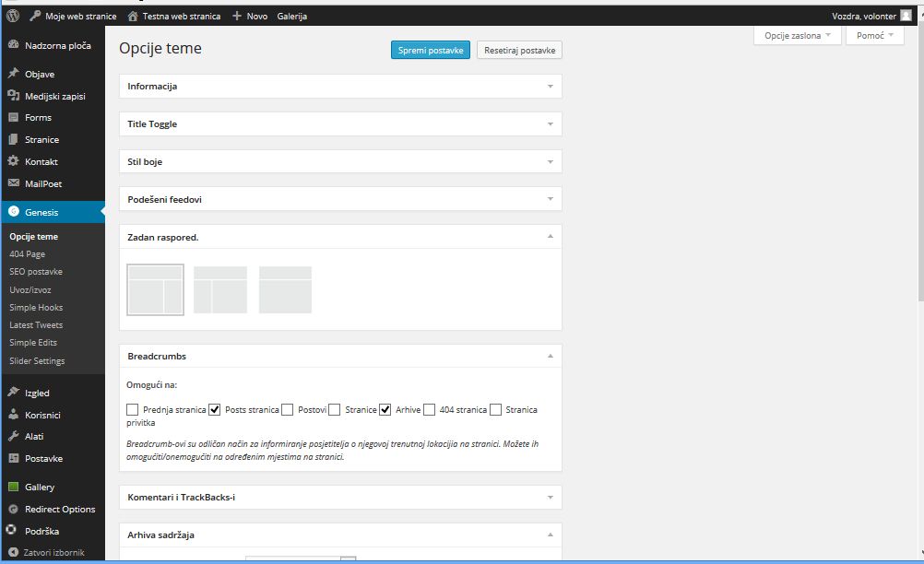Viewport: 924px width, 564px height.
Task: Click the WordPress logo icon
Action: [13, 16]
